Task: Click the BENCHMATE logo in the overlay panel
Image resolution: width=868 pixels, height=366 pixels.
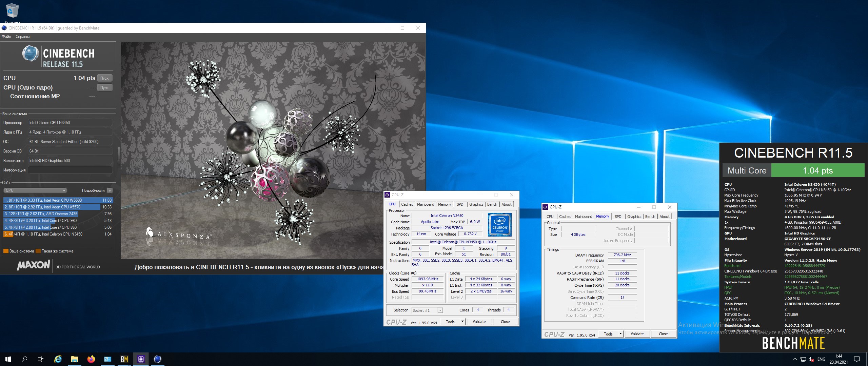Action: point(793,343)
